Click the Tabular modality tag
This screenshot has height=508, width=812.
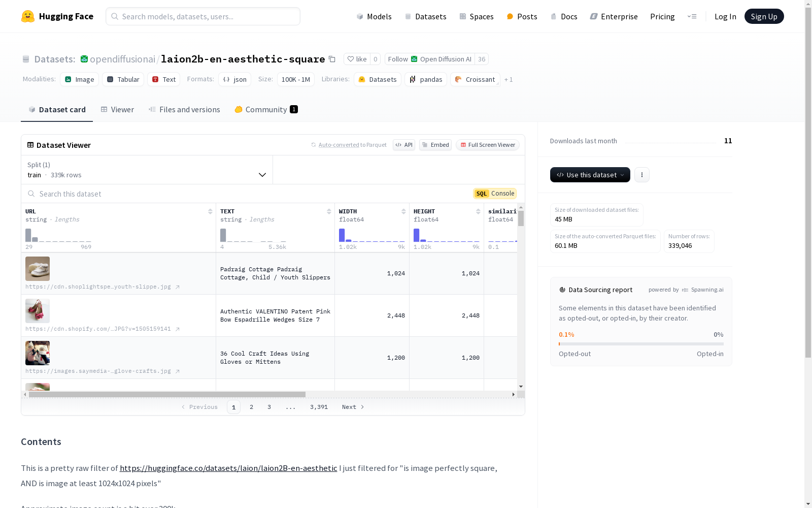[x=123, y=79]
